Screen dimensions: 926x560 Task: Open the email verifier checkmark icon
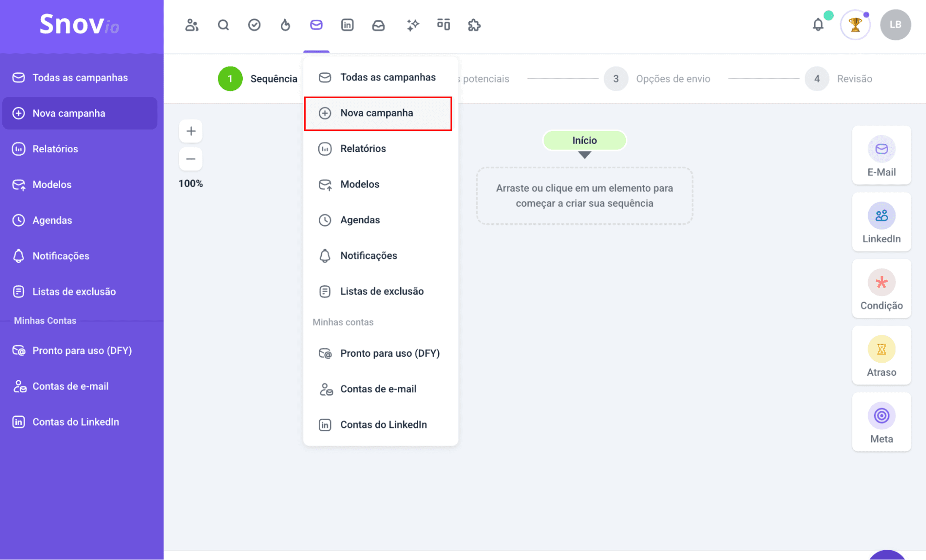[x=254, y=25]
